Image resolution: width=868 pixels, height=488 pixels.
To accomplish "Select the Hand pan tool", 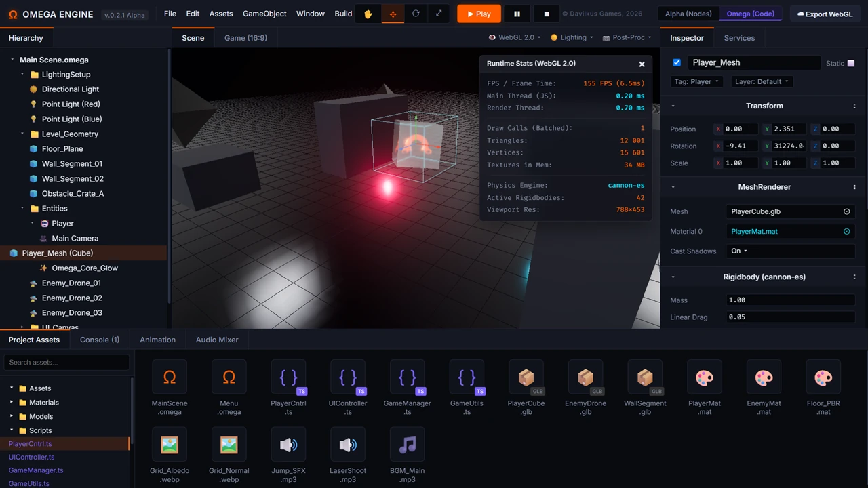I will (x=368, y=14).
